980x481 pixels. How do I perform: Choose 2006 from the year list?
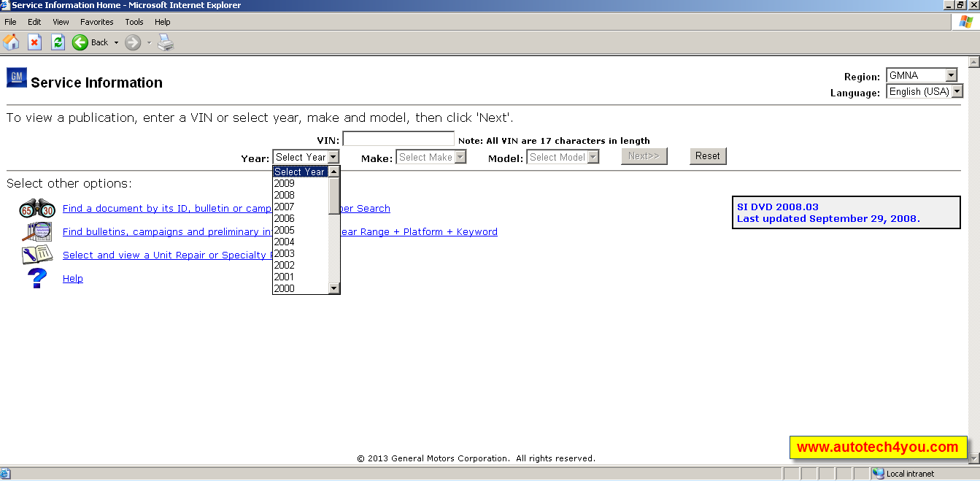(301, 218)
